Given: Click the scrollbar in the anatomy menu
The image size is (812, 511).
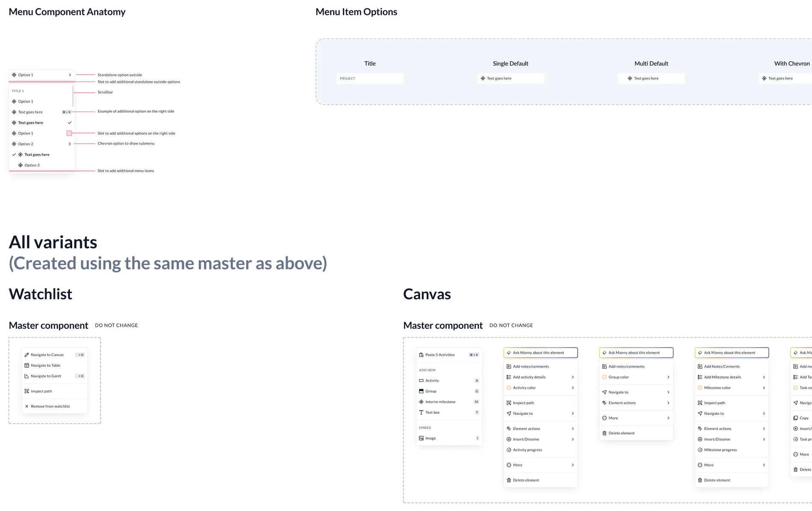Looking at the screenshot, I should (73, 96).
